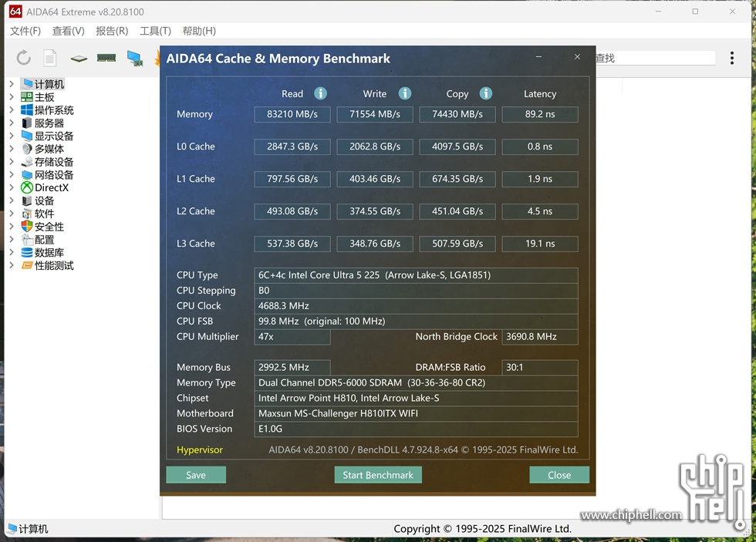Click the 服务器 server icon in the tree
Screen dimensions: 756x542
click(27, 123)
